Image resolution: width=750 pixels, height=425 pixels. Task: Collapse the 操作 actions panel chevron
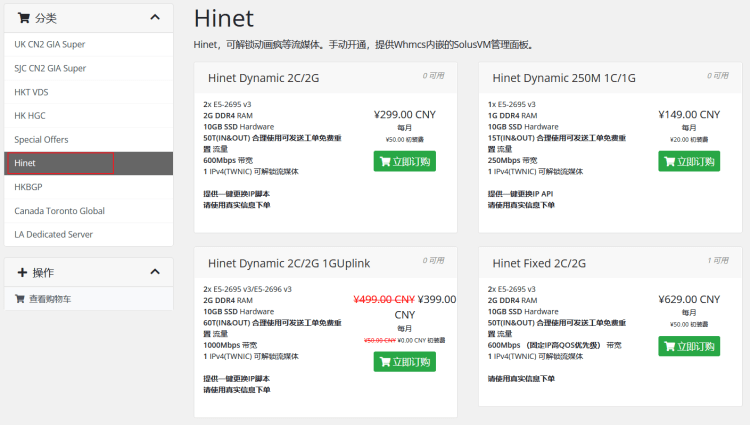pyautogui.click(x=155, y=272)
